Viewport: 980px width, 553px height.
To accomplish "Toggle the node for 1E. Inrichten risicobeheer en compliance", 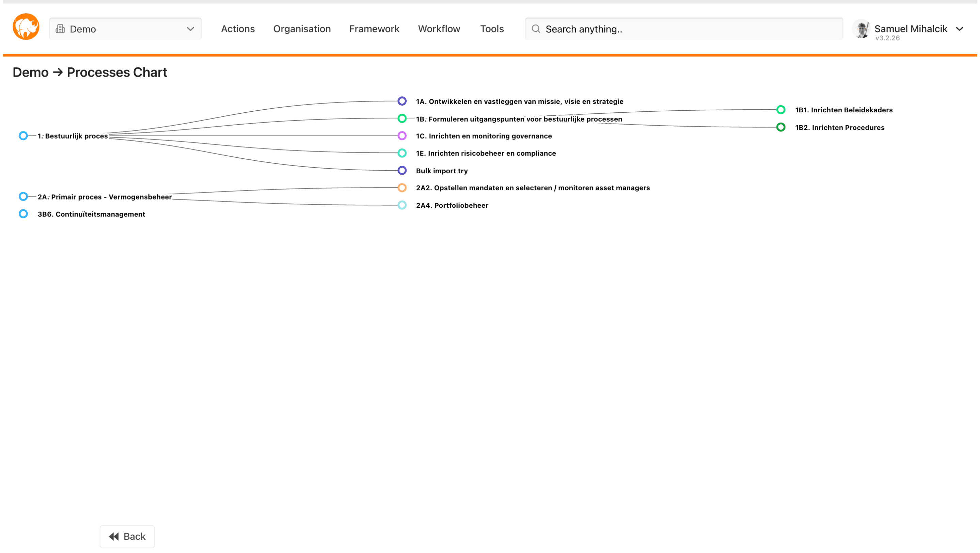I will tap(401, 153).
